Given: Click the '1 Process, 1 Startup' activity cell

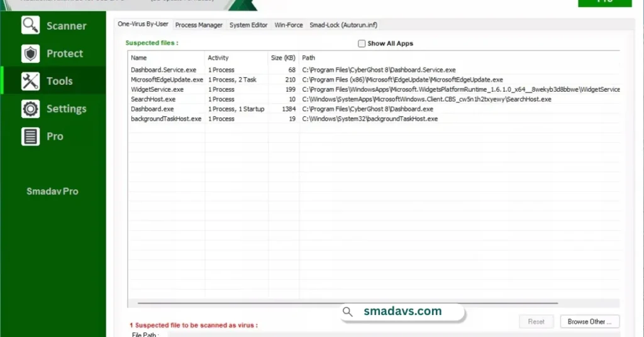Looking at the screenshot, I should coord(236,109).
